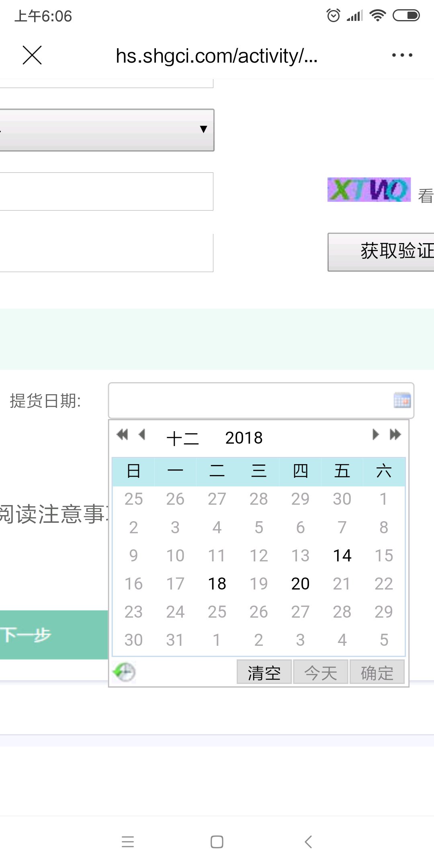434x868 pixels.
Task: Refresh the XTWQ captcha image
Action: [369, 189]
